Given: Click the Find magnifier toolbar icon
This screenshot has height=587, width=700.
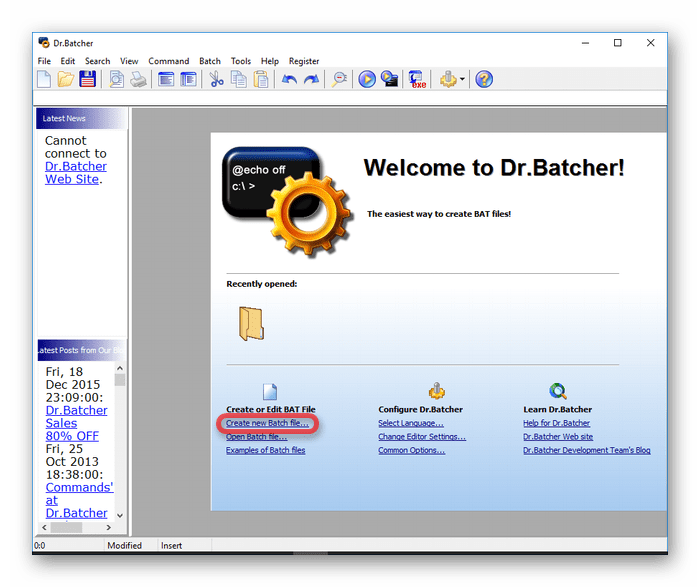Looking at the screenshot, I should pyautogui.click(x=339, y=79).
